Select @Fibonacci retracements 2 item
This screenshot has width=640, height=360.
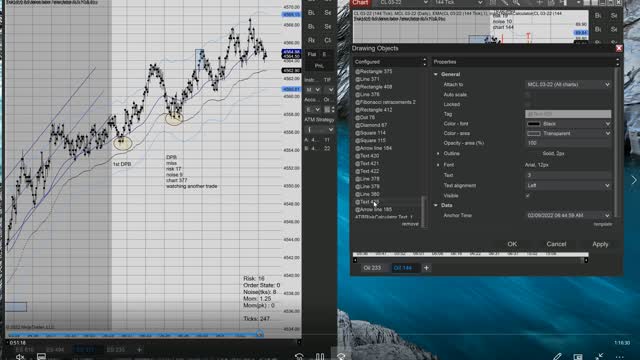tap(385, 102)
